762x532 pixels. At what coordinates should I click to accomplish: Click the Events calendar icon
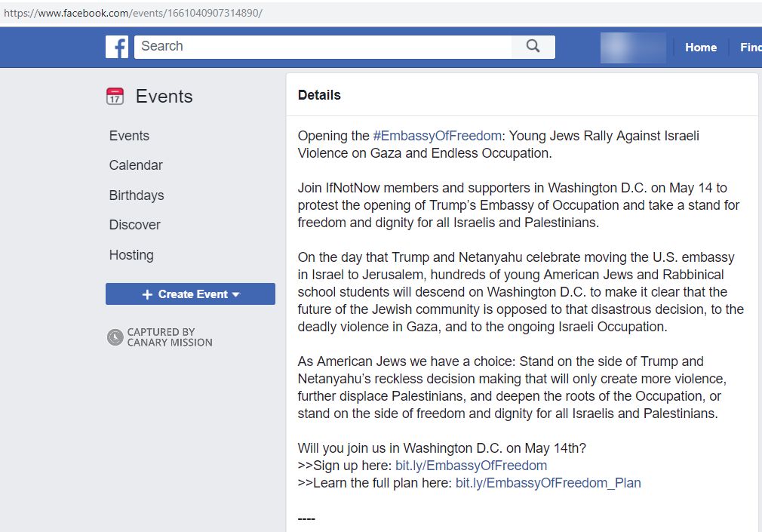[x=115, y=97]
